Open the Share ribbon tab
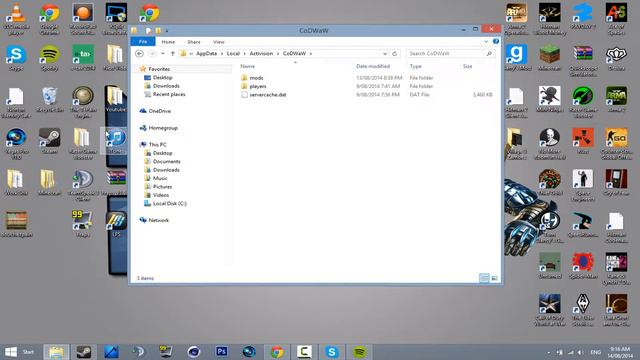The image size is (640, 360). [194, 42]
